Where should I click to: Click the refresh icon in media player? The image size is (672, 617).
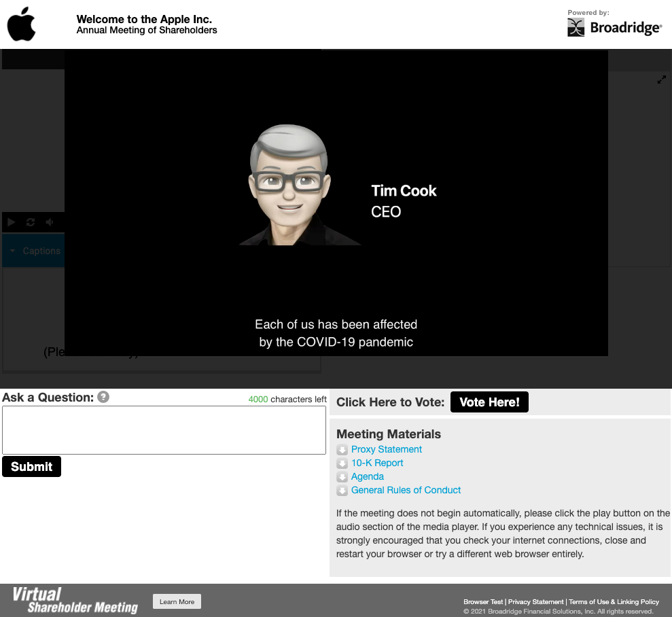point(31,222)
